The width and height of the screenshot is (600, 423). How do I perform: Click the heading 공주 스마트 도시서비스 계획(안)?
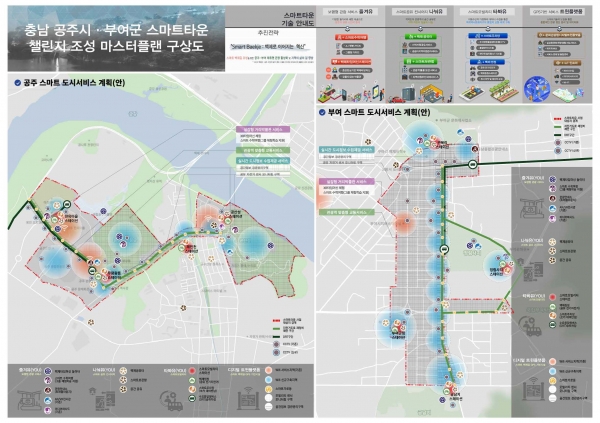[x=74, y=83]
